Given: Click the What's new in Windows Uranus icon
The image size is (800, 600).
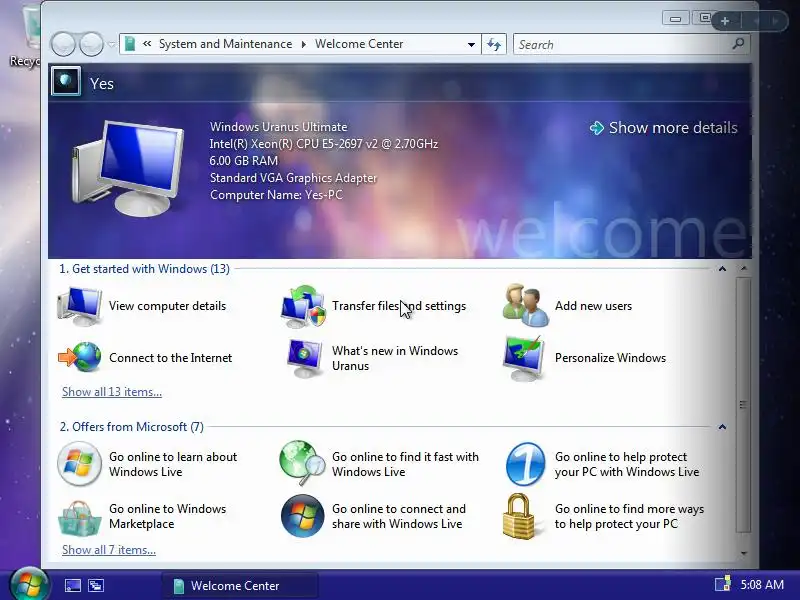Looking at the screenshot, I should click(x=305, y=358).
